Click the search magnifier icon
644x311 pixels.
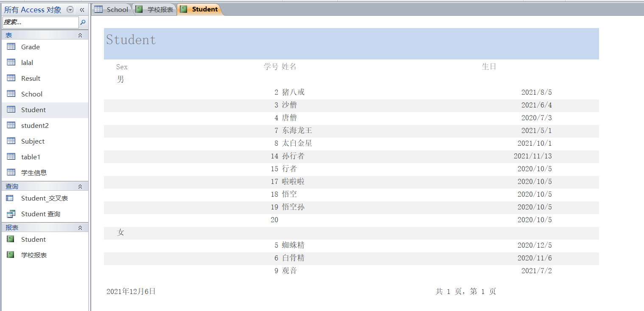click(x=83, y=23)
